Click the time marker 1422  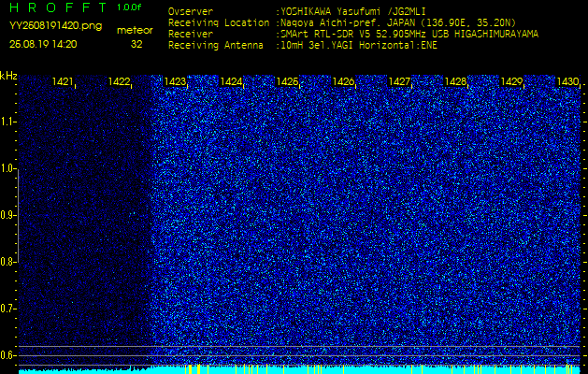pyautogui.click(x=119, y=81)
